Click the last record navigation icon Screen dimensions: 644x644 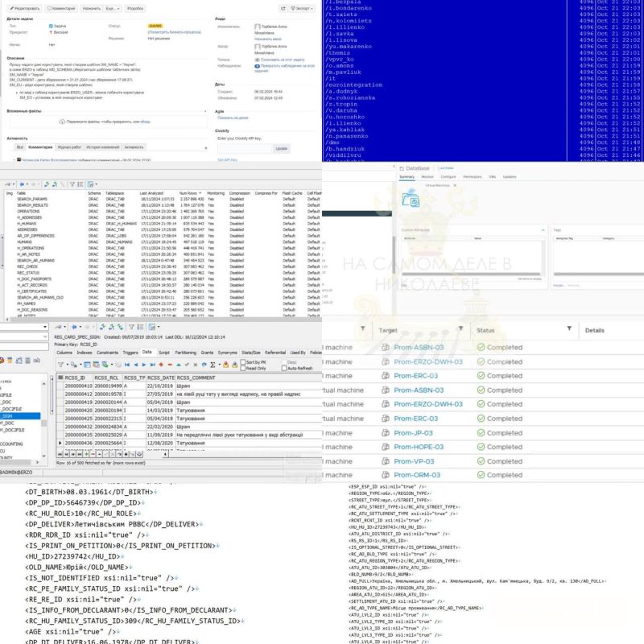pos(152,365)
